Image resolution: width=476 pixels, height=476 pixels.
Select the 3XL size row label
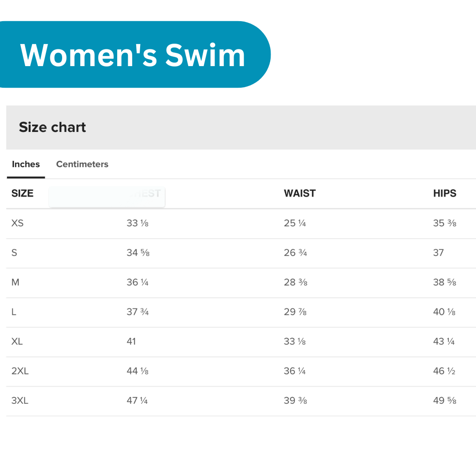pos(20,401)
